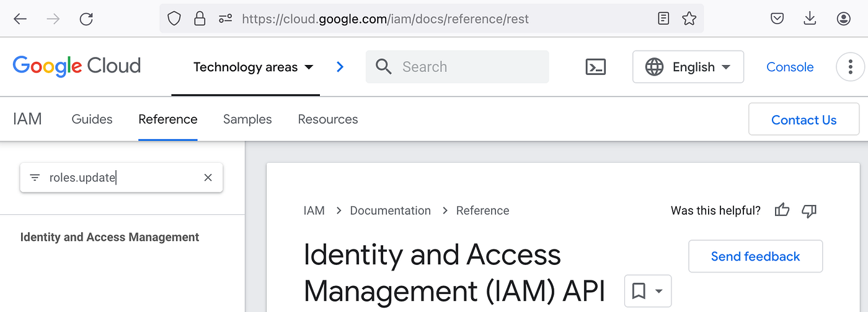The height and width of the screenshot is (312, 868).
Task: Bookmark this IAM API page
Action: [639, 290]
